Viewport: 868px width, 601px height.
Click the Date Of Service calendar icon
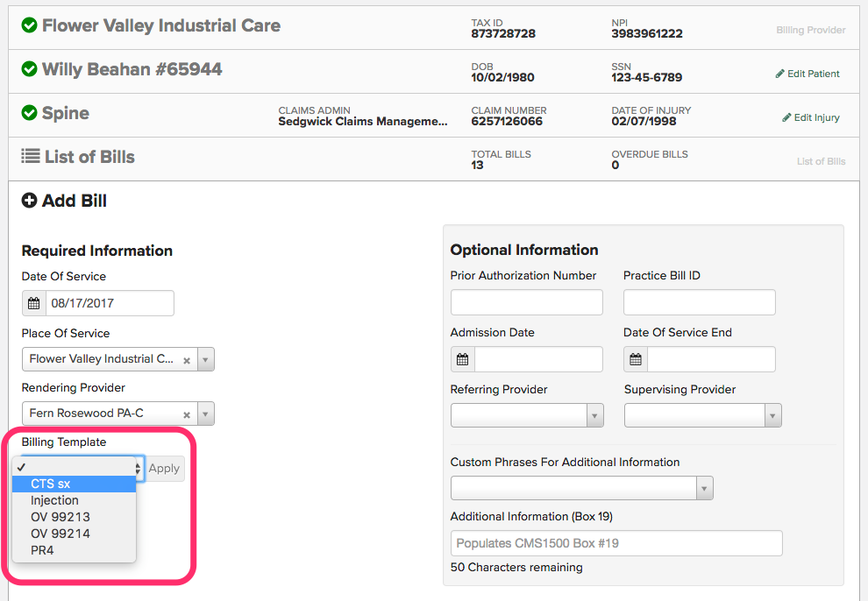click(x=33, y=304)
